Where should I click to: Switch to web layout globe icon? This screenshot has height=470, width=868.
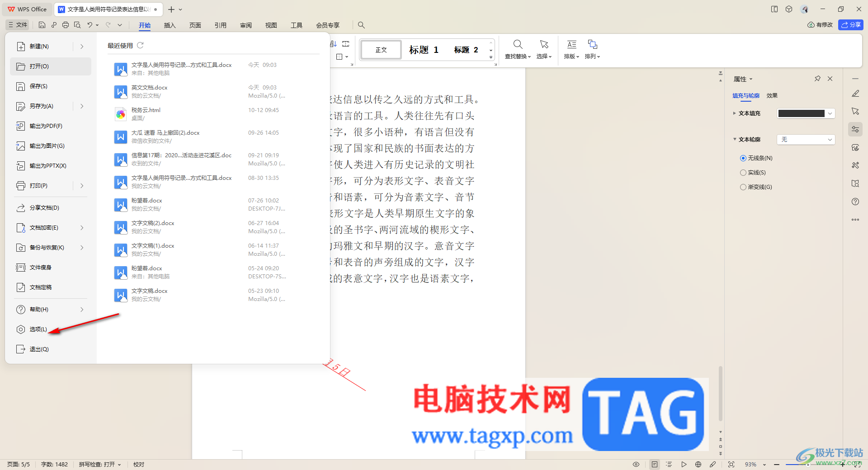[698, 465]
